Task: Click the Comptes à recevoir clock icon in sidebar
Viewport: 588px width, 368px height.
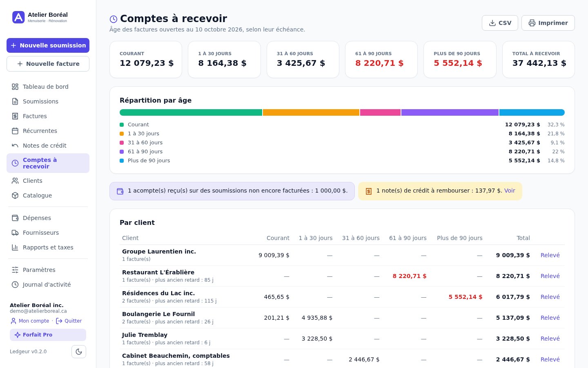Action: [15, 163]
